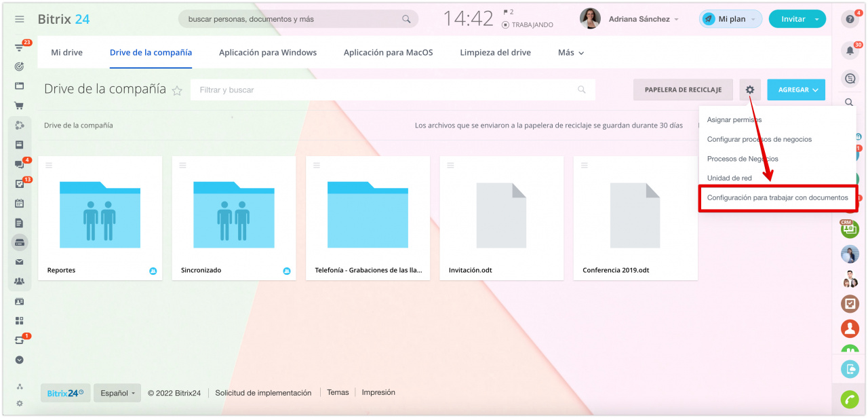Open the Aplicación para MacOS tab
The height and width of the screenshot is (418, 868).
(388, 52)
